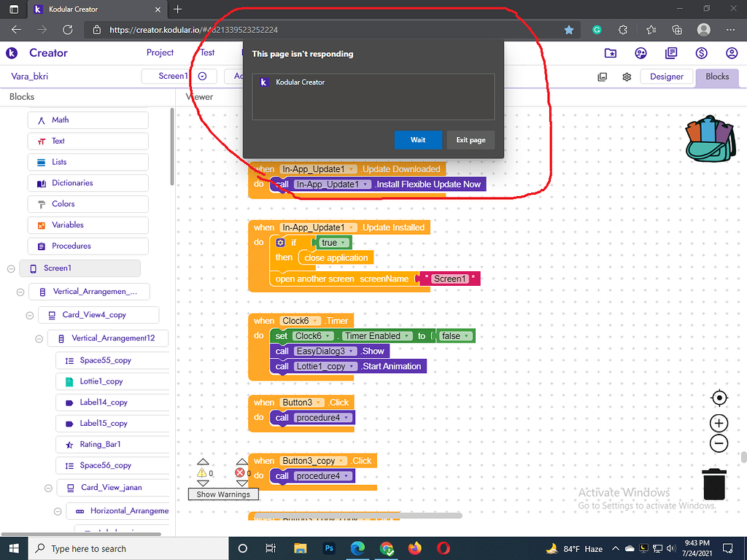Open Timer Enabled property dropdown
The width and height of the screenshot is (747, 560).
click(x=407, y=336)
